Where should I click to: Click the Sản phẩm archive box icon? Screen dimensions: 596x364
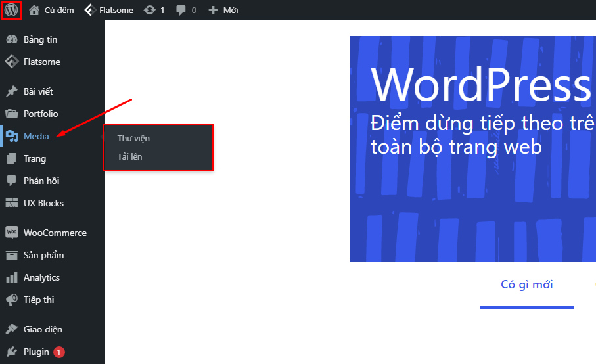(x=12, y=255)
